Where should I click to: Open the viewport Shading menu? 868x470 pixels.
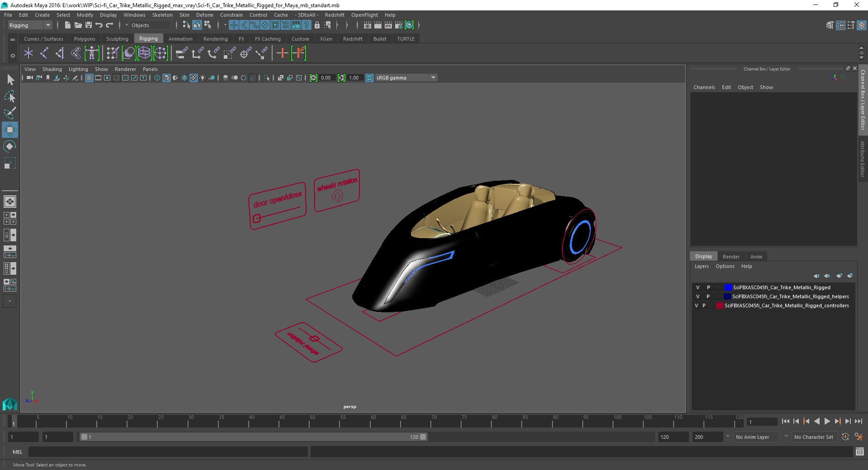(x=52, y=69)
